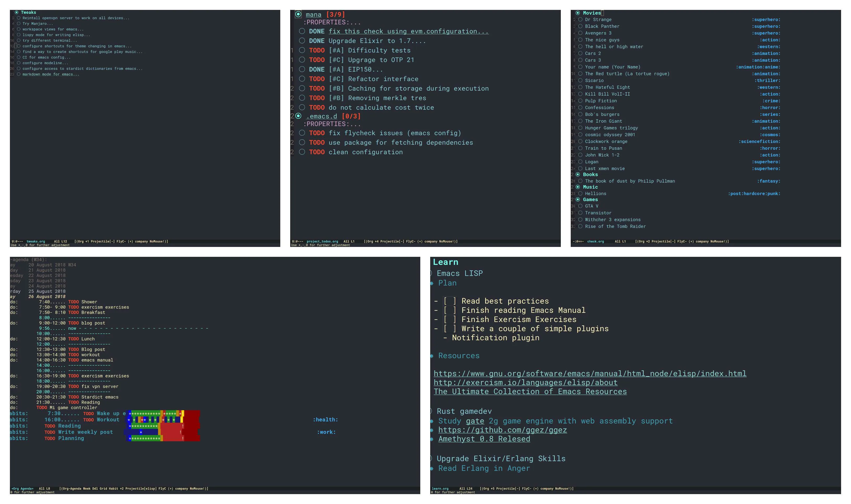Viewport: 851px width, 504px height.
Task: Click the Games heading bullet icon
Action: 578,200
